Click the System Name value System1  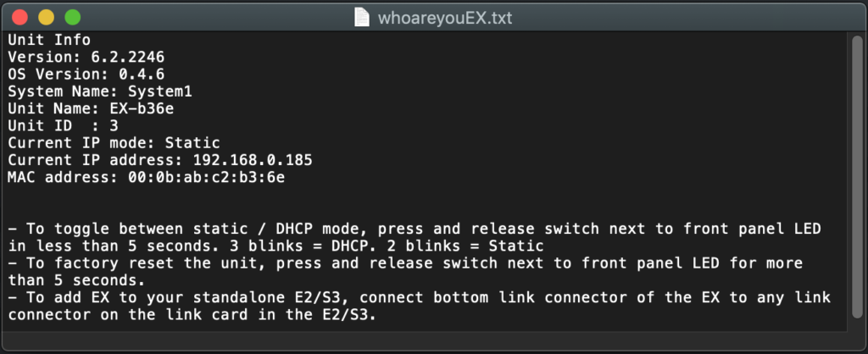click(165, 91)
